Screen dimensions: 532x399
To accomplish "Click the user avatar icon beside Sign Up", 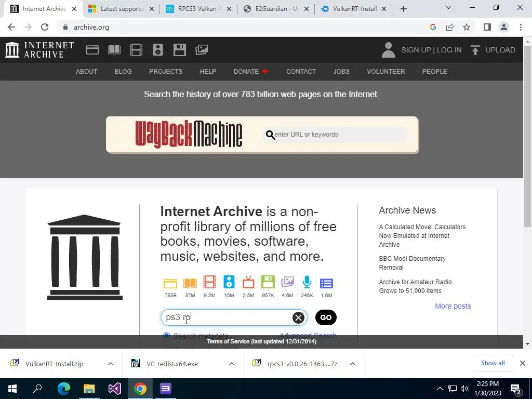I will point(388,50).
